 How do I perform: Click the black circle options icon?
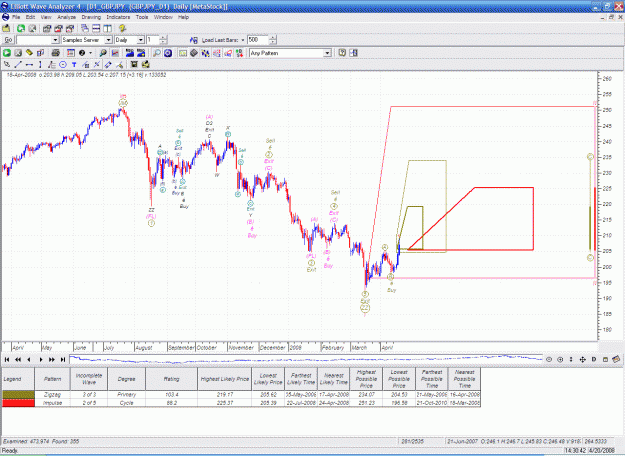(82, 53)
